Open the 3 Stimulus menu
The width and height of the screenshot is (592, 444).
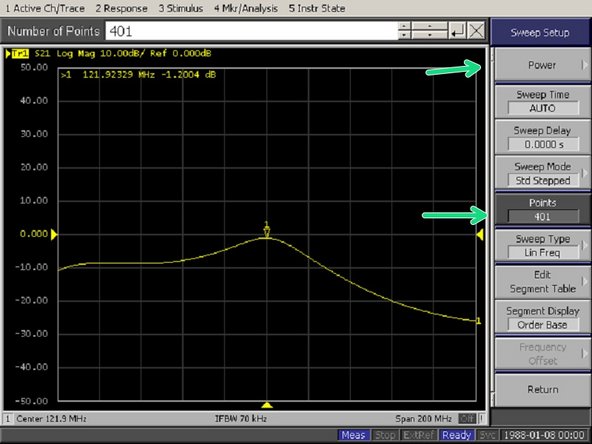[x=180, y=8]
